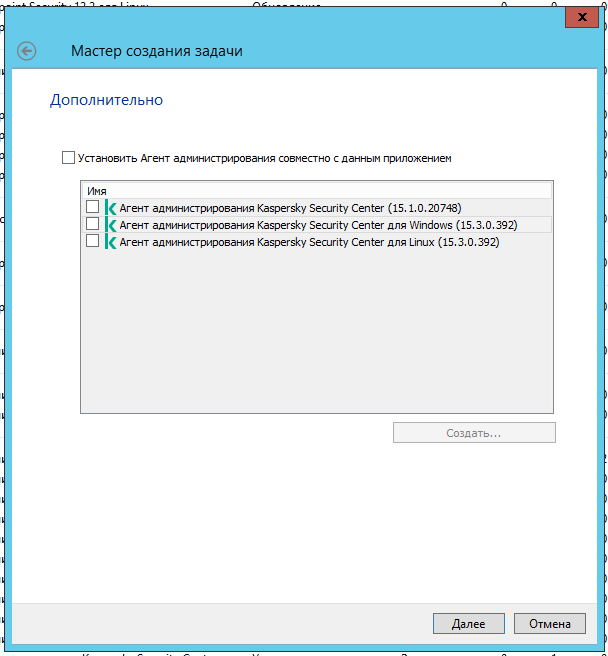This screenshot has width=608, height=656.
Task: Click Kaspersky icon of the Linux agent row
Action: [x=110, y=242]
